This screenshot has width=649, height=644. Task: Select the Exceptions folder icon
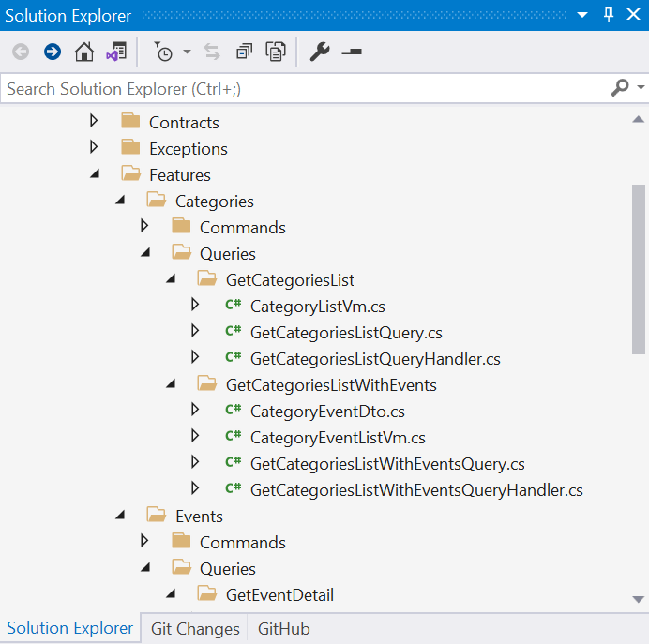pyautogui.click(x=130, y=147)
